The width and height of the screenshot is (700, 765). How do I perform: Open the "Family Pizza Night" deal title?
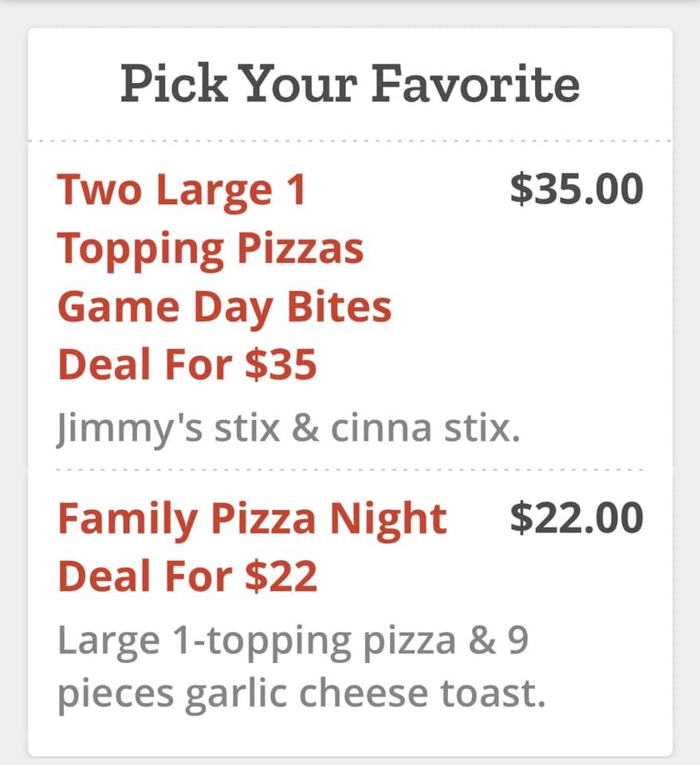tap(252, 520)
